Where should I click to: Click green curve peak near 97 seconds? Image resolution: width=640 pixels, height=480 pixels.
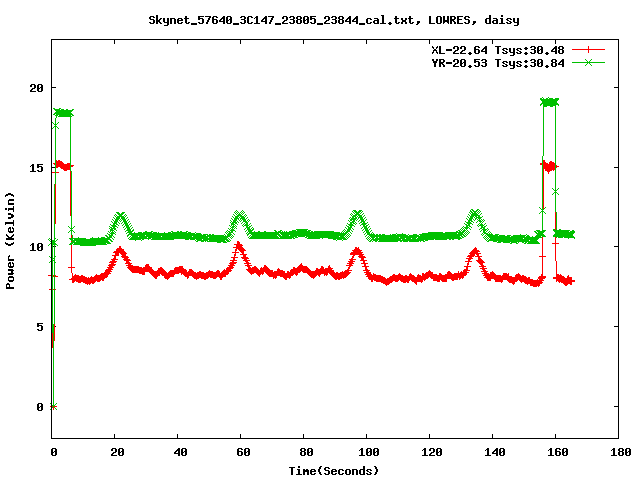[358, 215]
